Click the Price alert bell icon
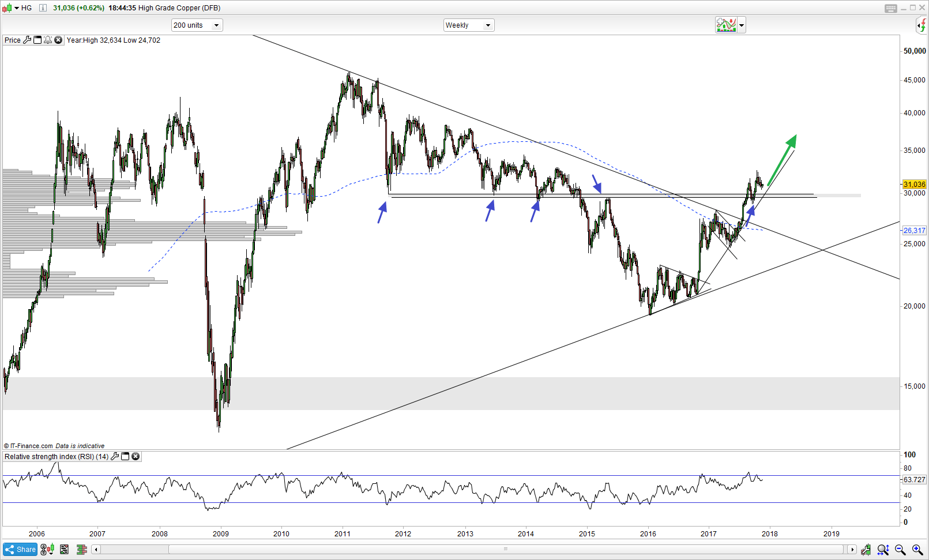 click(x=48, y=40)
